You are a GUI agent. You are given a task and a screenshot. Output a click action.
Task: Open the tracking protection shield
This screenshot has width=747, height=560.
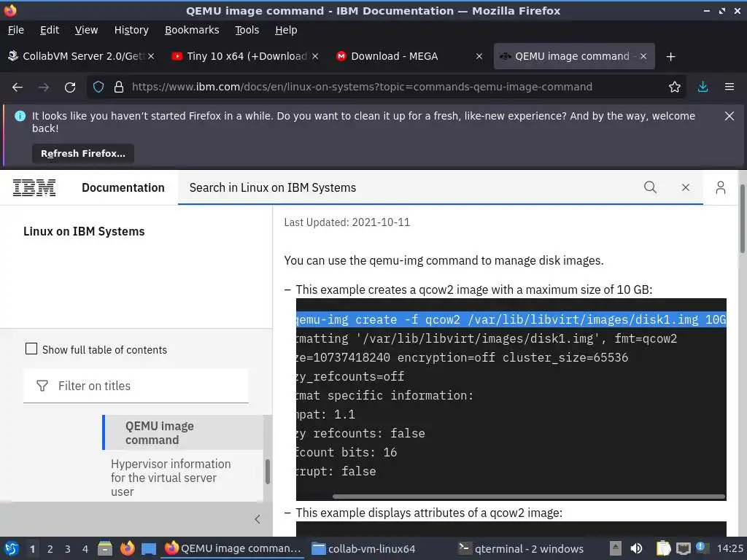click(x=98, y=87)
